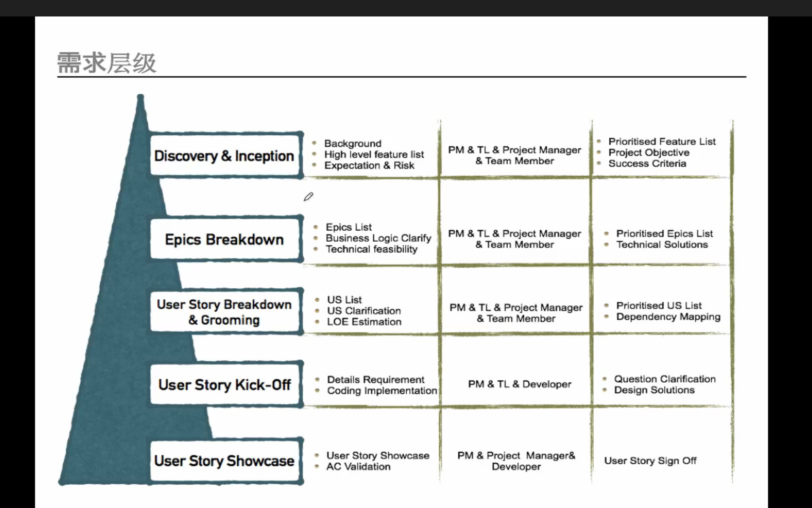The width and height of the screenshot is (812, 508).
Task: Click the 'User Story Kick-Off' box
Action: pos(225,384)
